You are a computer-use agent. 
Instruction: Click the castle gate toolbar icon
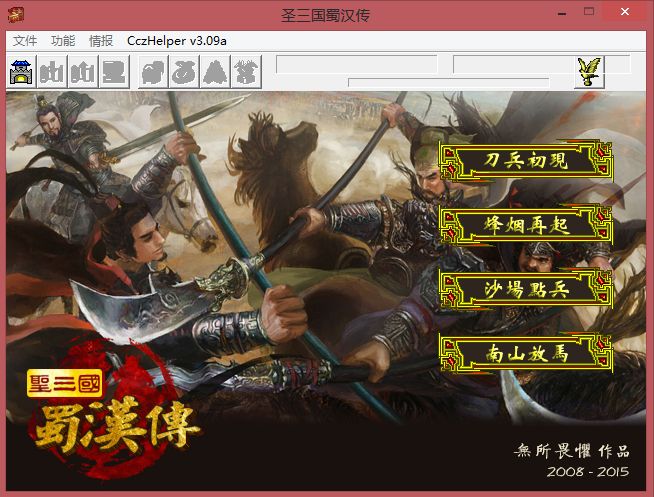coord(21,72)
